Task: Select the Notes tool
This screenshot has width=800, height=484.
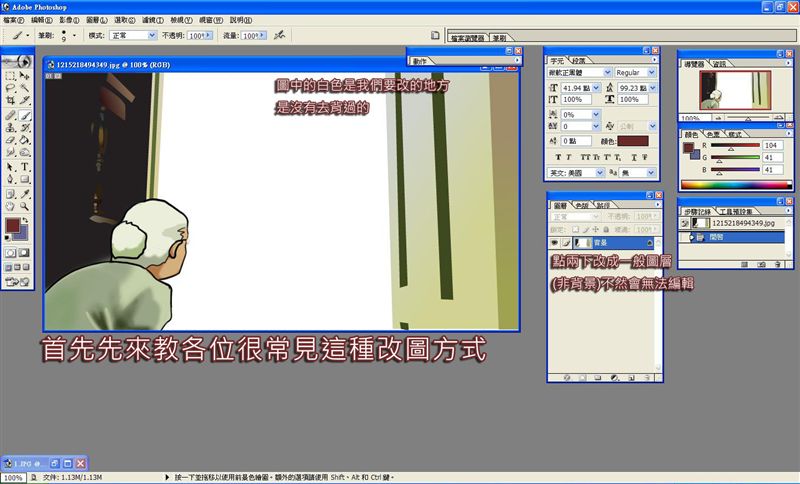Action: click(x=10, y=194)
